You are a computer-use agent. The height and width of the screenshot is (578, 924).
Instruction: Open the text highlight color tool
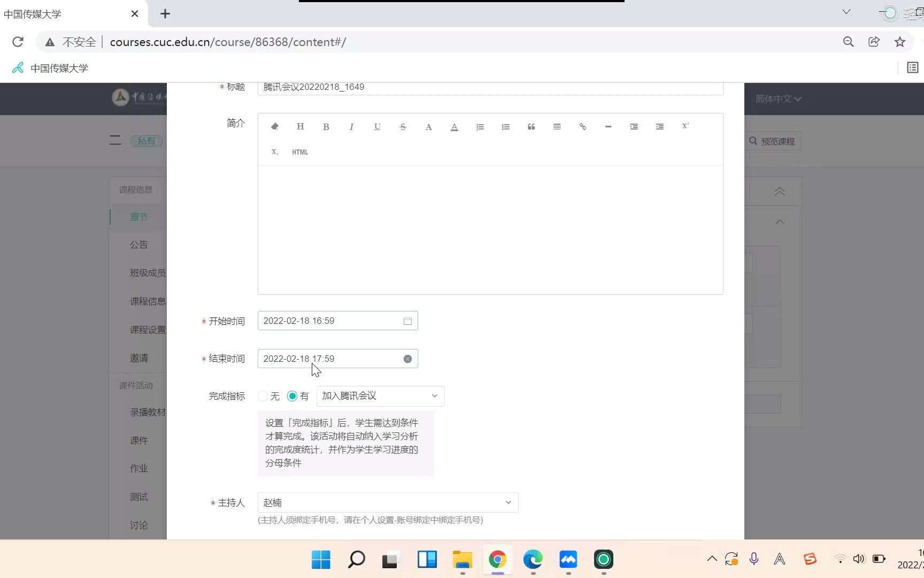455,127
